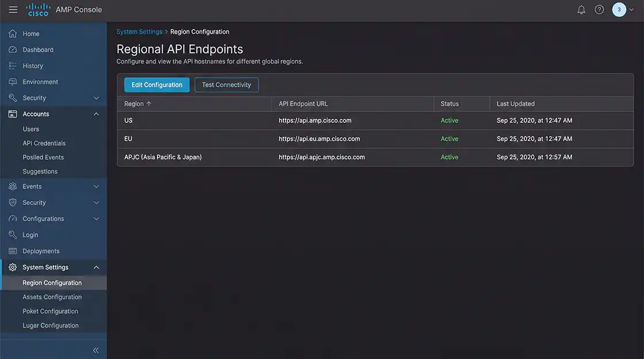Screen dimensions: 644x359
Task: Open the hamburger navigation menu
Action: tap(13, 9)
